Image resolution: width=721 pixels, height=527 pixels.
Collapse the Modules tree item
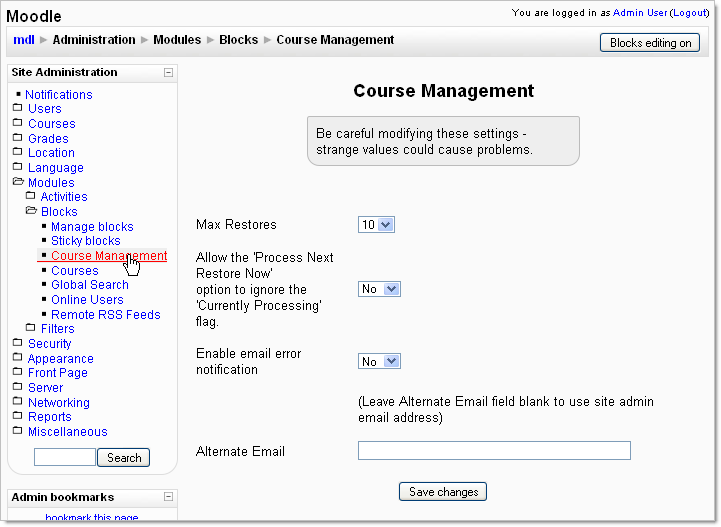point(51,183)
